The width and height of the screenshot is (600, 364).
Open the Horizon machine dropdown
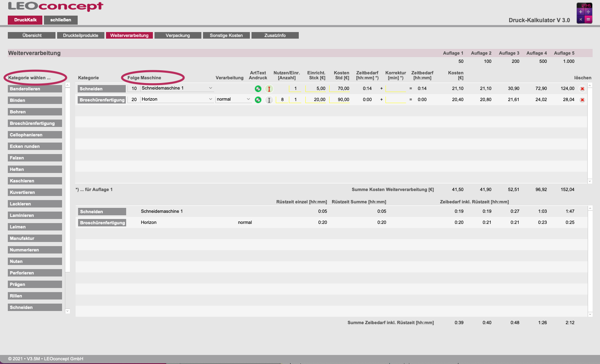(x=177, y=99)
